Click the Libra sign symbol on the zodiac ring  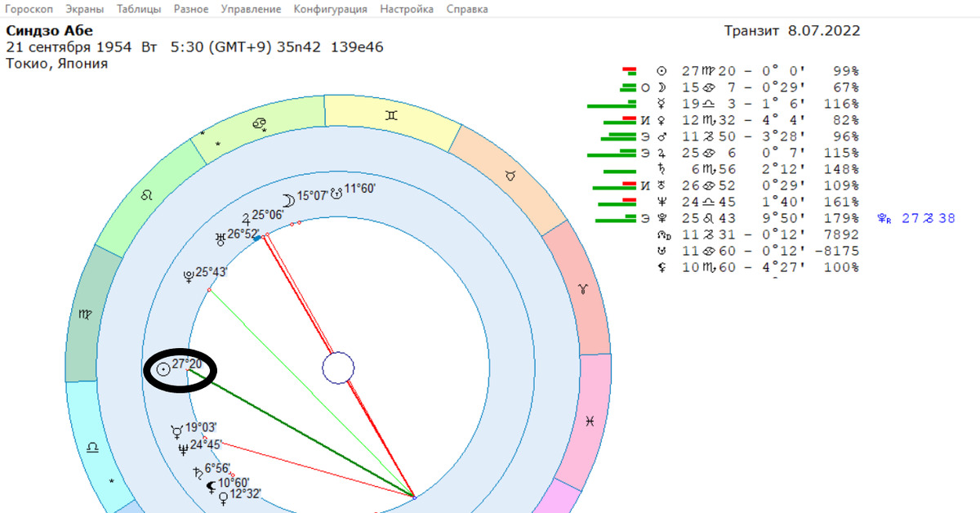[x=92, y=448]
